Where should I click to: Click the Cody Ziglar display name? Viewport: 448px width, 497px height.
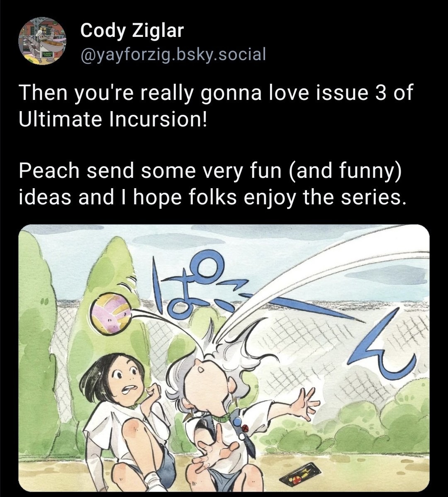pos(132,30)
